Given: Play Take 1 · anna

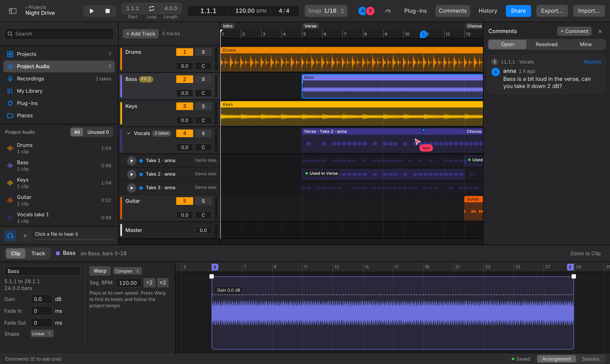Looking at the screenshot, I should click(x=132, y=161).
